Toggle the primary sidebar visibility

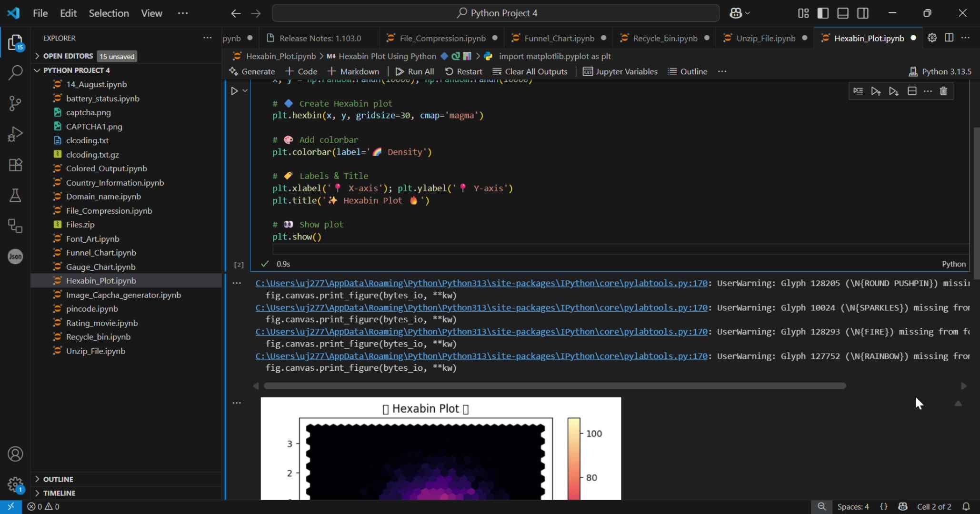[823, 13]
